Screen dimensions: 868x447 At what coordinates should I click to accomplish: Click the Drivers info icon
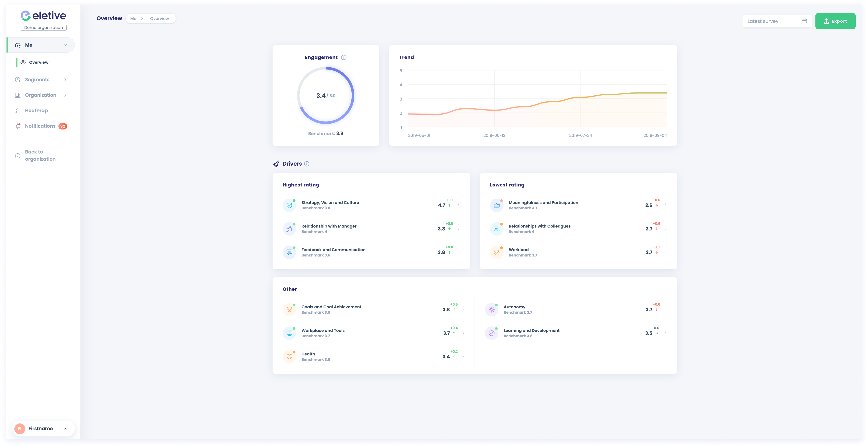[x=307, y=164]
